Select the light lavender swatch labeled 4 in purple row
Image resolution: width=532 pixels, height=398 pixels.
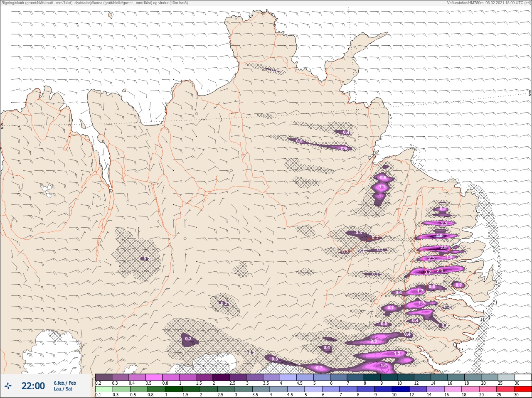click(288, 377)
